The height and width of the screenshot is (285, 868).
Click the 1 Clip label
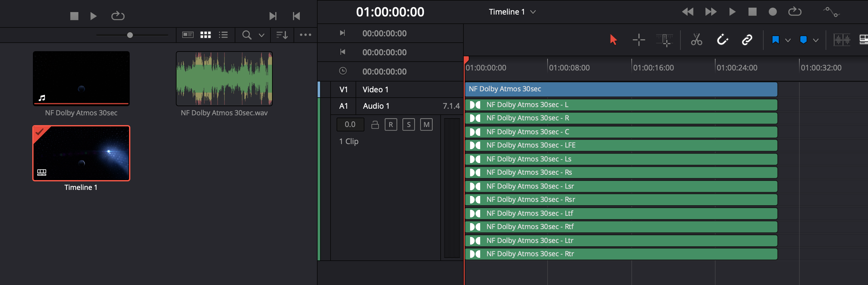point(349,141)
